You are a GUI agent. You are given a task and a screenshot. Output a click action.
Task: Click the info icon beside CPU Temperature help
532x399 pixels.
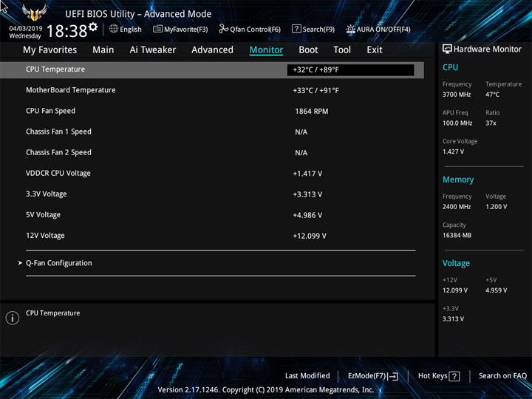[x=13, y=318]
